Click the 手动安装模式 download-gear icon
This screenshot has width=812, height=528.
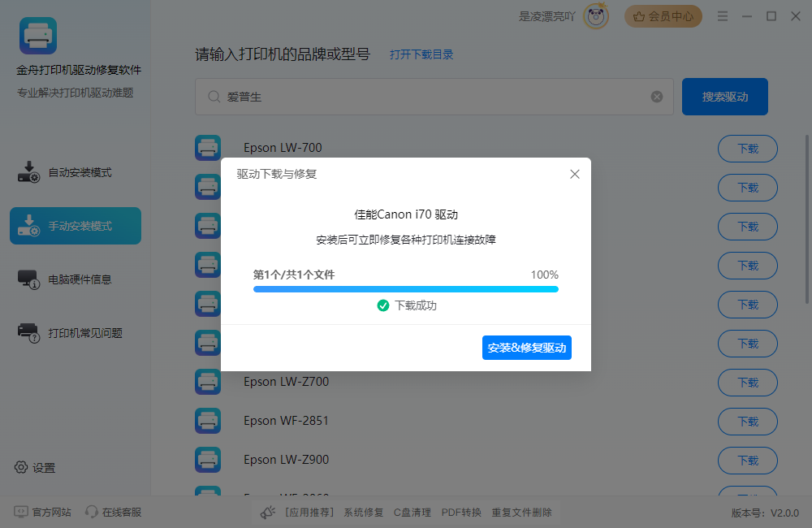pos(28,225)
